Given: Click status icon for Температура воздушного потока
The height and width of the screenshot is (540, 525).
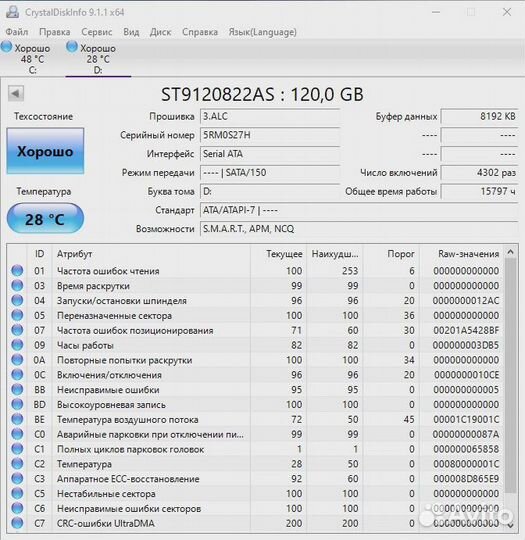Looking at the screenshot, I should [x=17, y=419].
